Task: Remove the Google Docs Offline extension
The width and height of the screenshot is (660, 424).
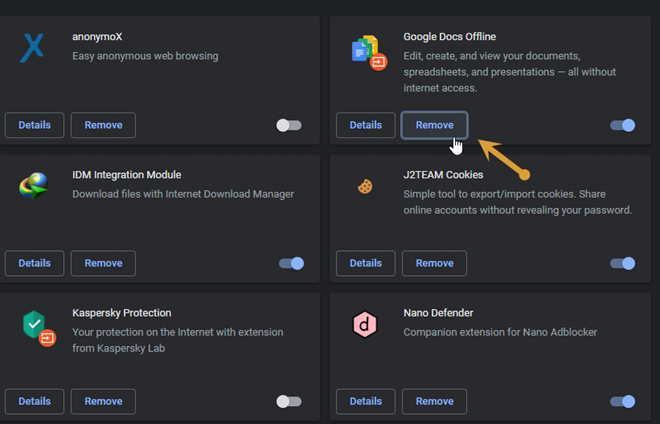Action: [x=434, y=125]
